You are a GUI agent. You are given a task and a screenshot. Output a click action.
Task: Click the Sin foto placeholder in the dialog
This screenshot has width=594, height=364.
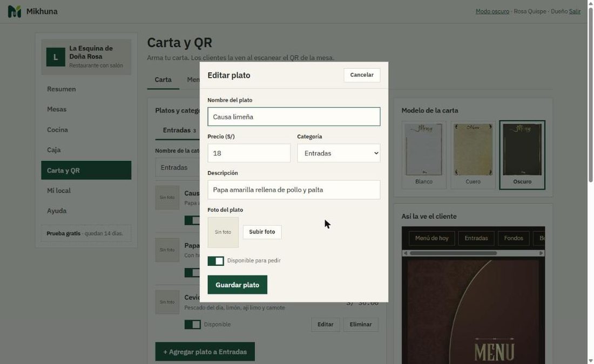223,232
